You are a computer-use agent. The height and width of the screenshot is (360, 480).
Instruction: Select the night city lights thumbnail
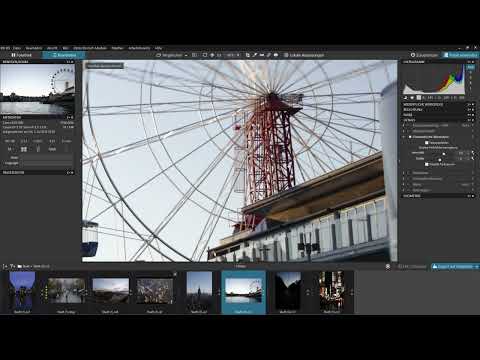click(332, 290)
